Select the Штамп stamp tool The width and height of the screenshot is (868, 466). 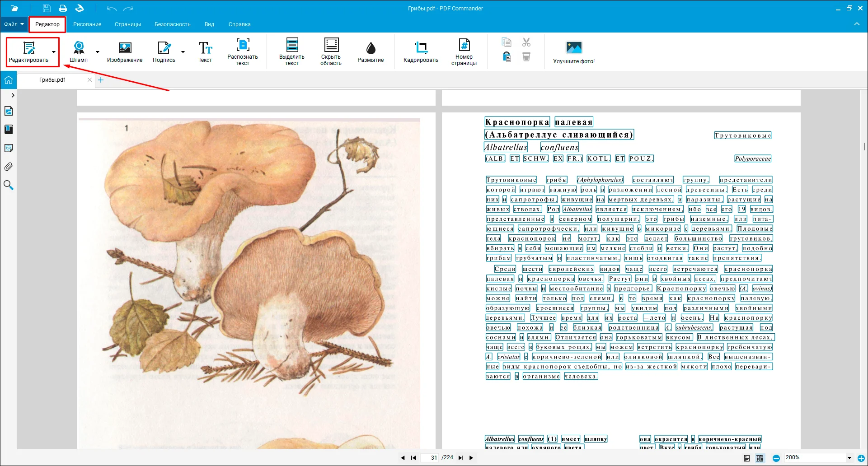[79, 52]
